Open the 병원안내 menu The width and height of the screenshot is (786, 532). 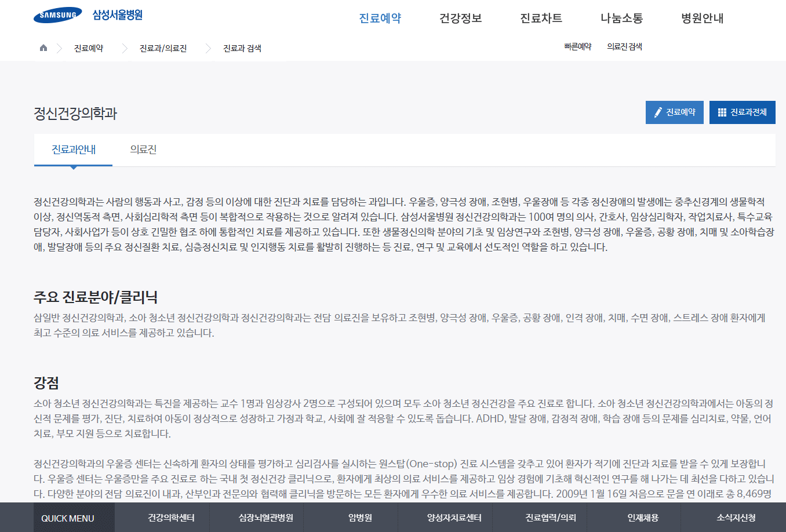click(x=701, y=18)
